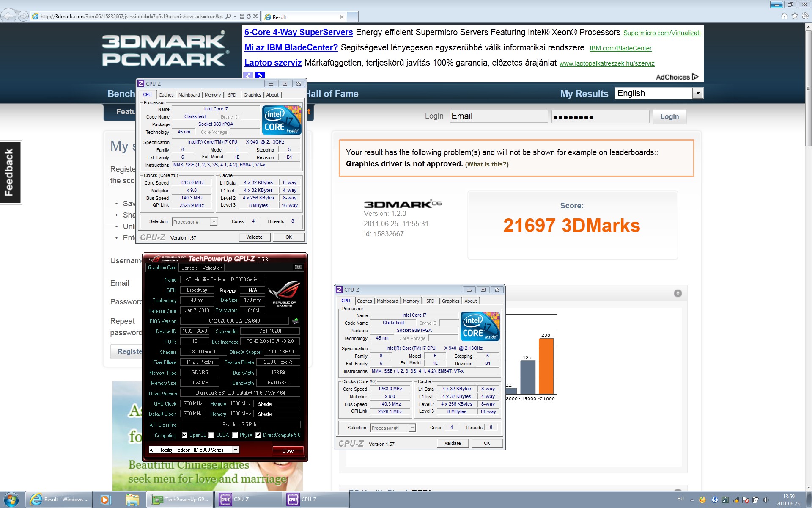Switch to Graphics tab in lower CPU-Z

click(450, 301)
